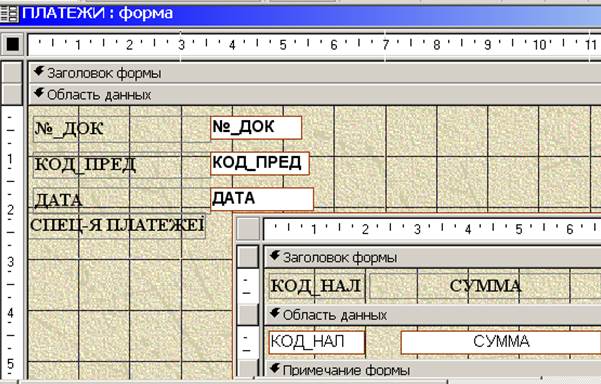Click the main form selector black square
The width and height of the screenshot is (601, 384).
coord(13,44)
